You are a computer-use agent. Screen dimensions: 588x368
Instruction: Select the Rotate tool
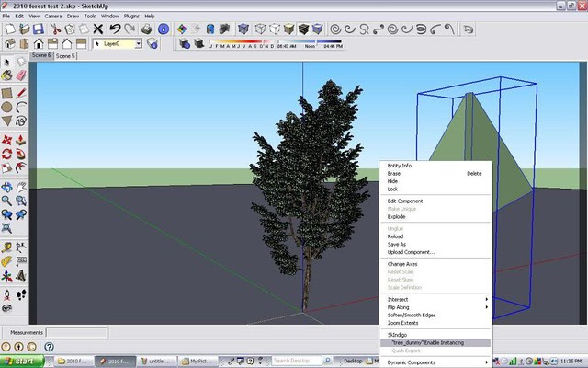click(6, 154)
